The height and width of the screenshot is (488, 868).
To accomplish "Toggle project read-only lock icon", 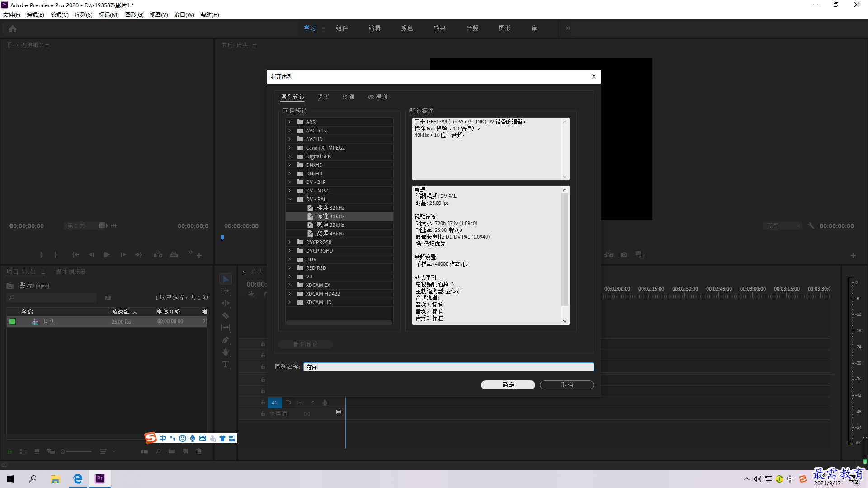I will (9, 451).
